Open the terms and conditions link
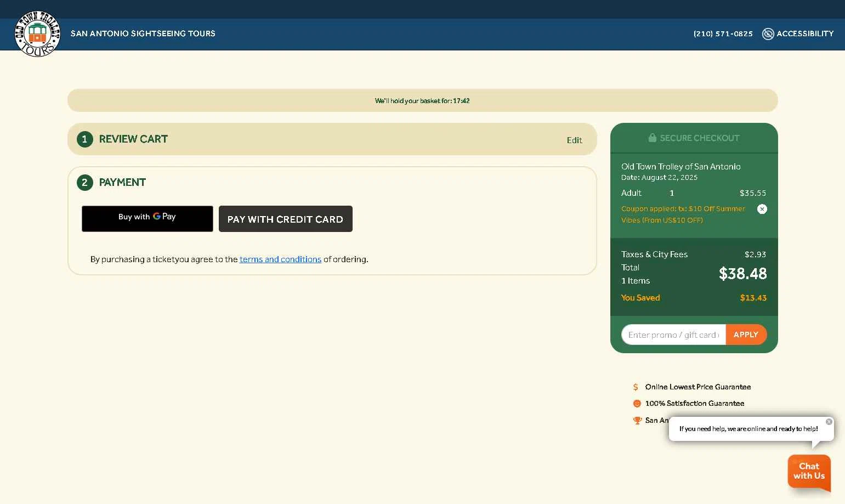The width and height of the screenshot is (845, 504). (x=280, y=259)
